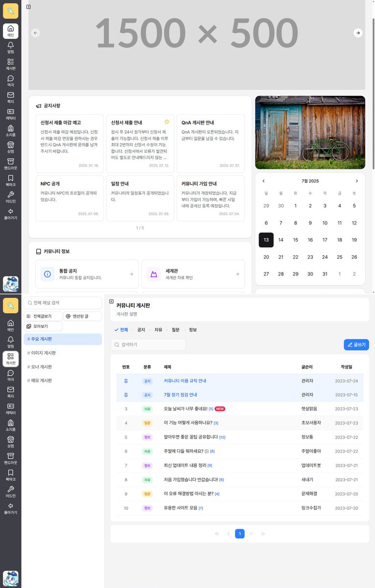Open 이 기능 어떻게 사용하나요? post

click(x=188, y=422)
